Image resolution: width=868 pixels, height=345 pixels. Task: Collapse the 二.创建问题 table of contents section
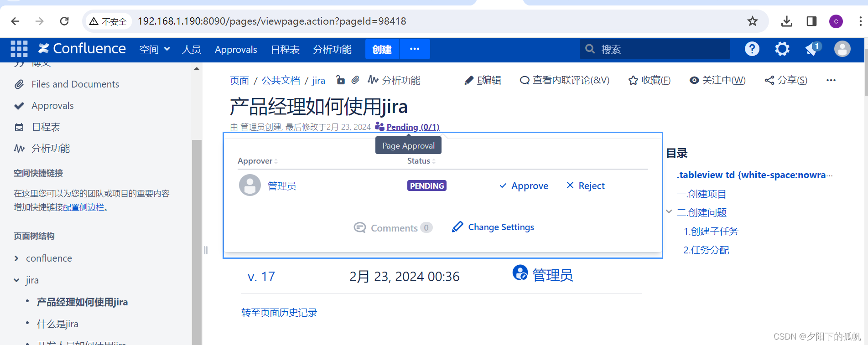click(669, 211)
